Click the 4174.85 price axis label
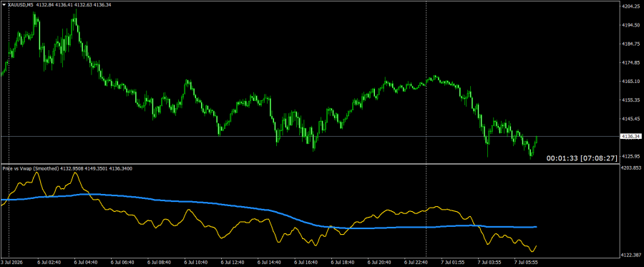 pos(630,63)
